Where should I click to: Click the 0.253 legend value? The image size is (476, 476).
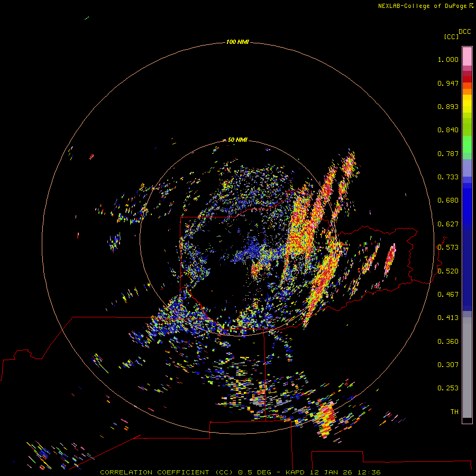point(448,388)
